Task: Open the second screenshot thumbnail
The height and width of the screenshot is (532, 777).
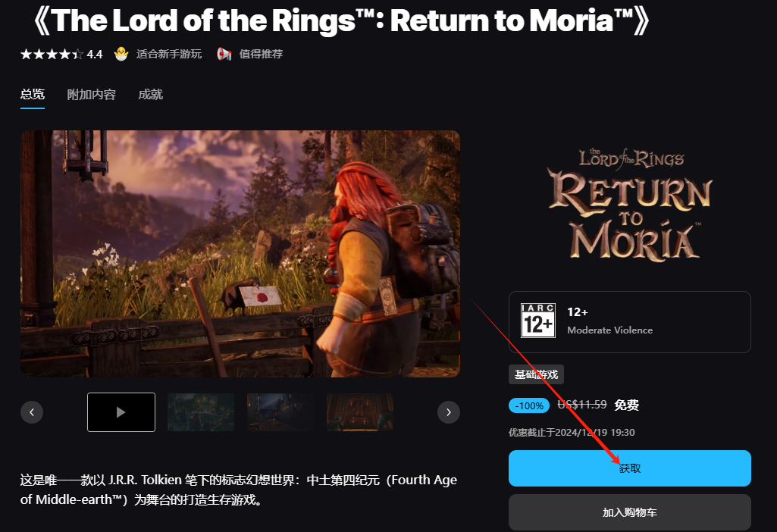Action: [x=201, y=412]
